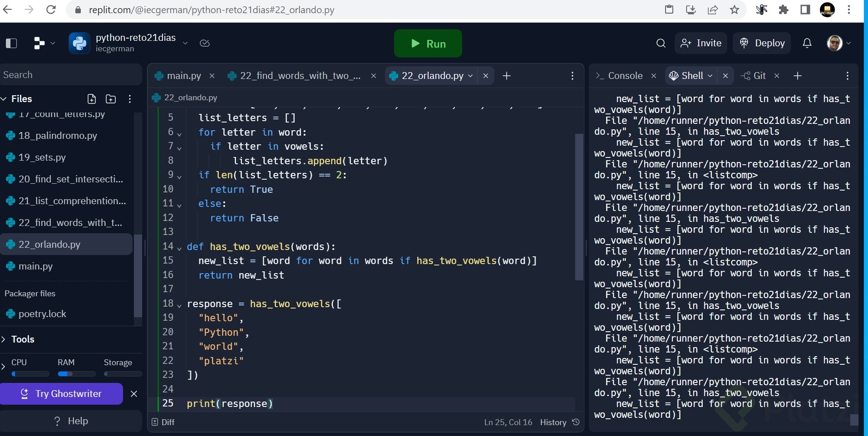Click the browser share icon

(713, 10)
